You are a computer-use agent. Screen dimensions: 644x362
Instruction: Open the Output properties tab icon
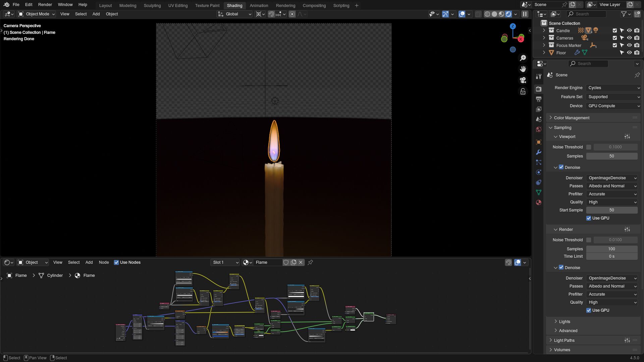[539, 99]
